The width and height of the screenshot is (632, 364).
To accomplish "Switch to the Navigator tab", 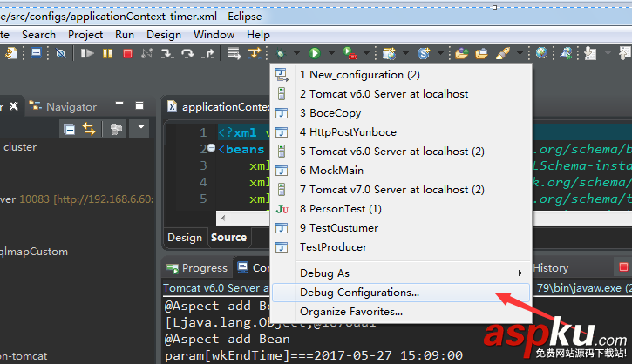I will [x=64, y=107].
